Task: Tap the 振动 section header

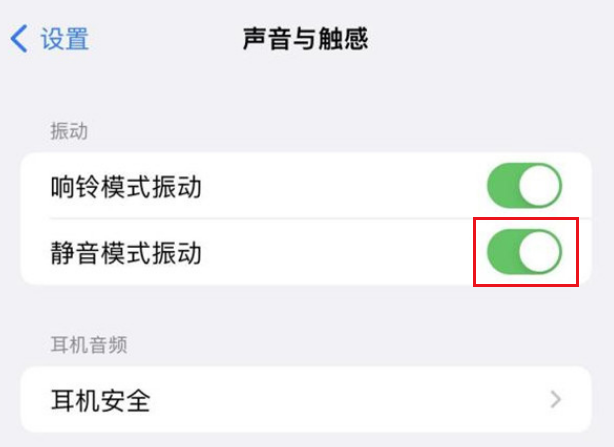Action: pos(70,131)
